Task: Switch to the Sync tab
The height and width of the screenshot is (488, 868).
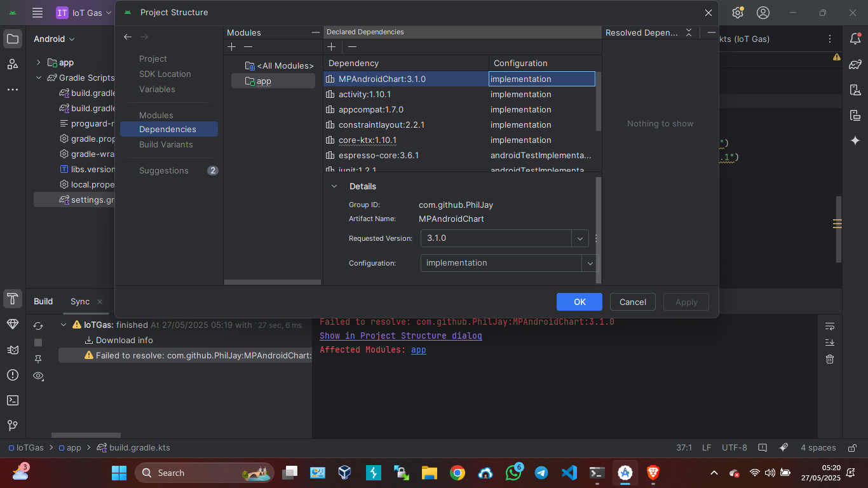Action: (80, 301)
